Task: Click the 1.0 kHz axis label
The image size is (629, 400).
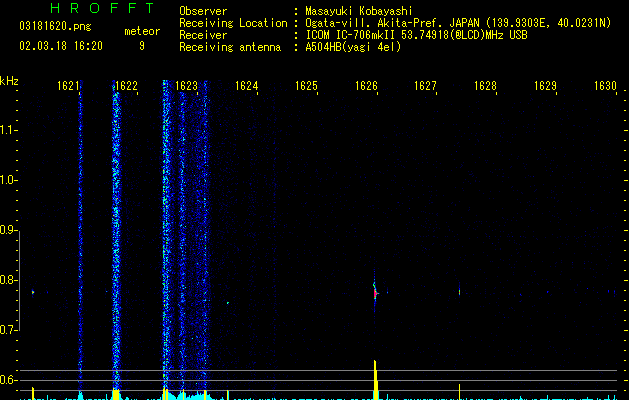Action: click(8, 180)
